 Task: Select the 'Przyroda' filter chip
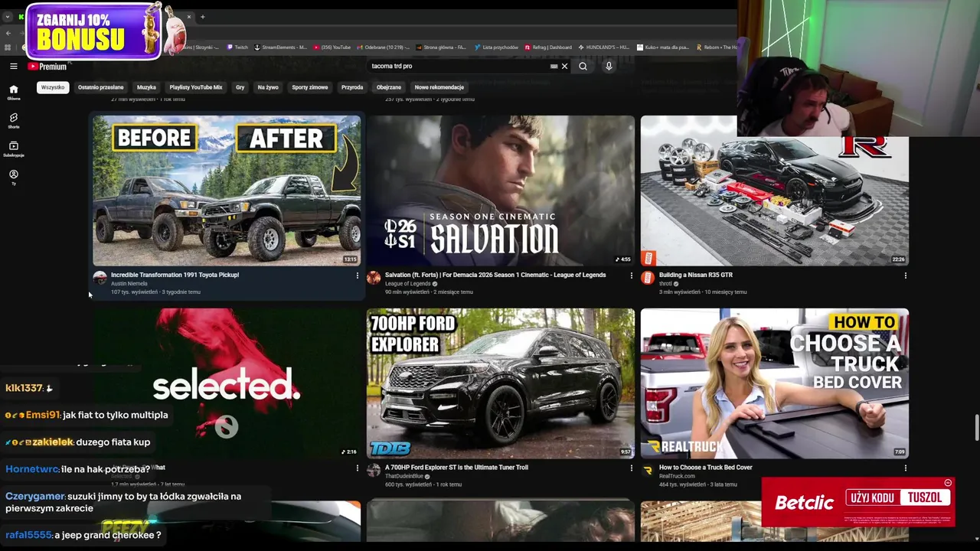click(x=352, y=87)
